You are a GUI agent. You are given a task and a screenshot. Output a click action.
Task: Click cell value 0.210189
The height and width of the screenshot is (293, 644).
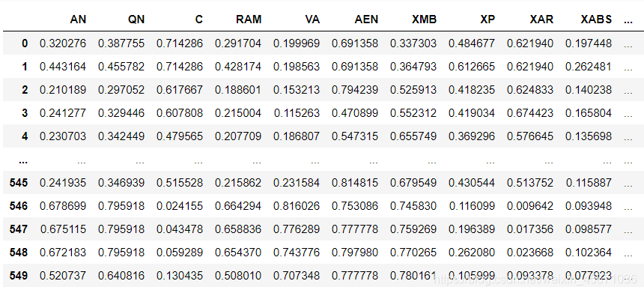pyautogui.click(x=63, y=90)
